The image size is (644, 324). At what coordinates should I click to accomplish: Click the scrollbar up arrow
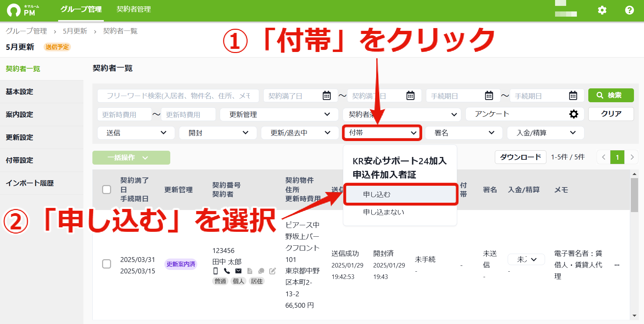(634, 174)
